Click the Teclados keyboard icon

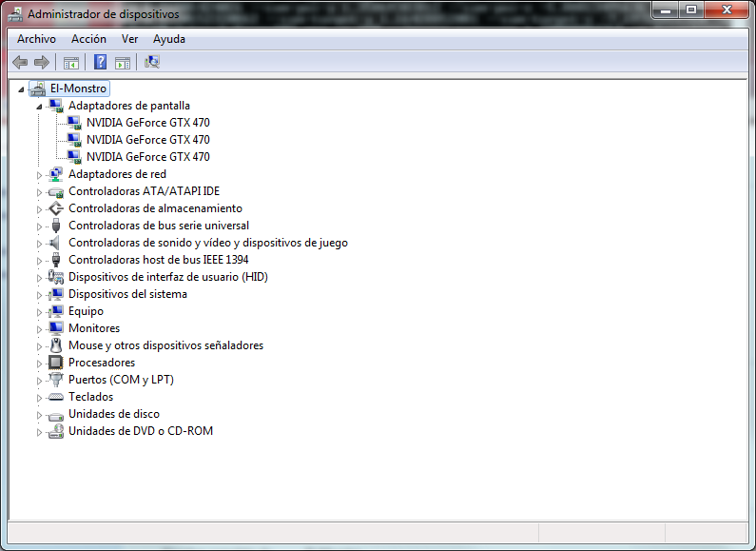56,397
